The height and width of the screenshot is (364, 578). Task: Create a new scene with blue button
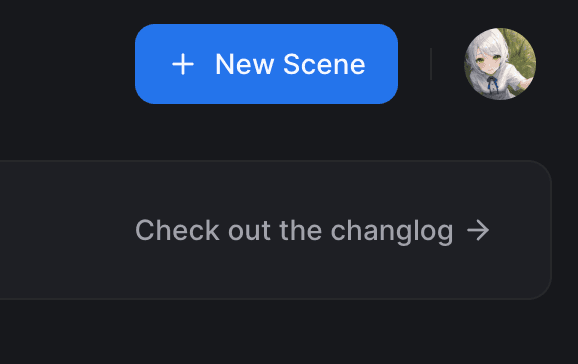[x=266, y=64]
